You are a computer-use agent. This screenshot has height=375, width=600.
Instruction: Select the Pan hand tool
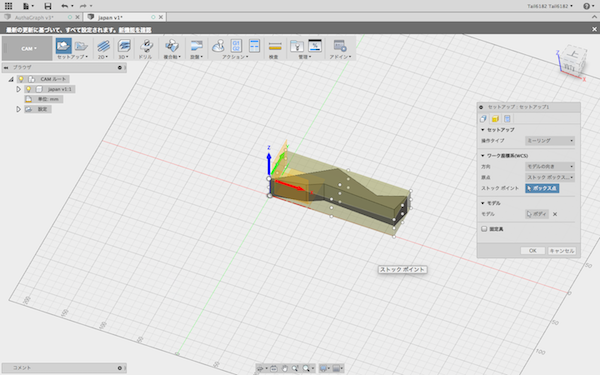285,368
